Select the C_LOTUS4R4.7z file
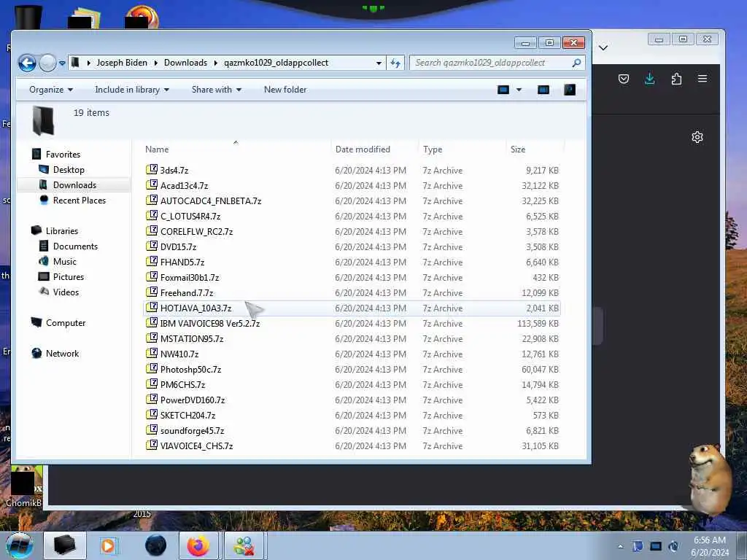The height and width of the screenshot is (560, 747). [x=190, y=216]
